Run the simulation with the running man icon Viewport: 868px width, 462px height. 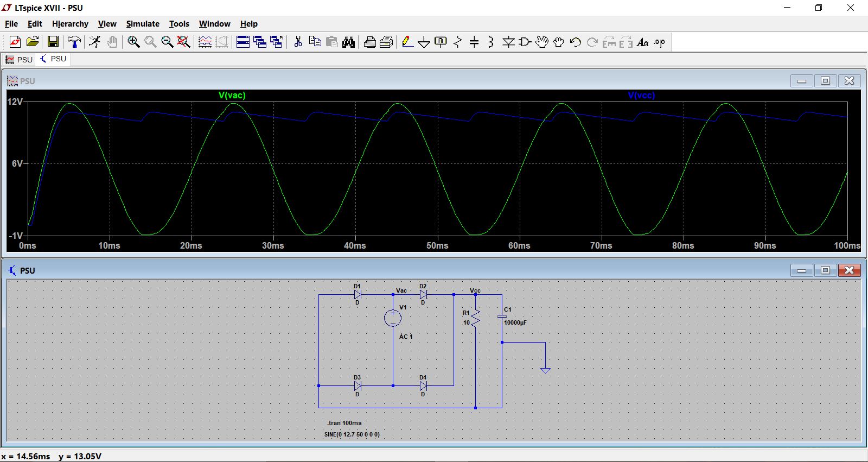[x=95, y=42]
